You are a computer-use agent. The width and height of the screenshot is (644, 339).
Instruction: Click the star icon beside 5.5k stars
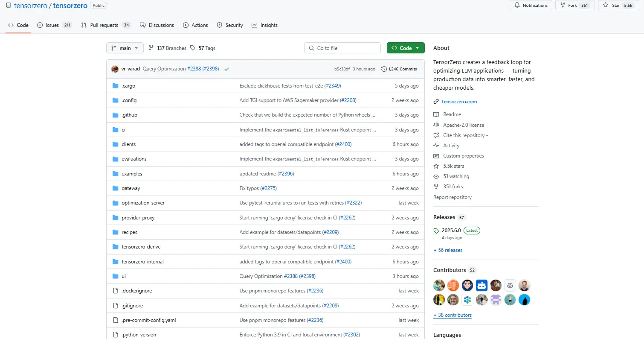click(x=436, y=166)
